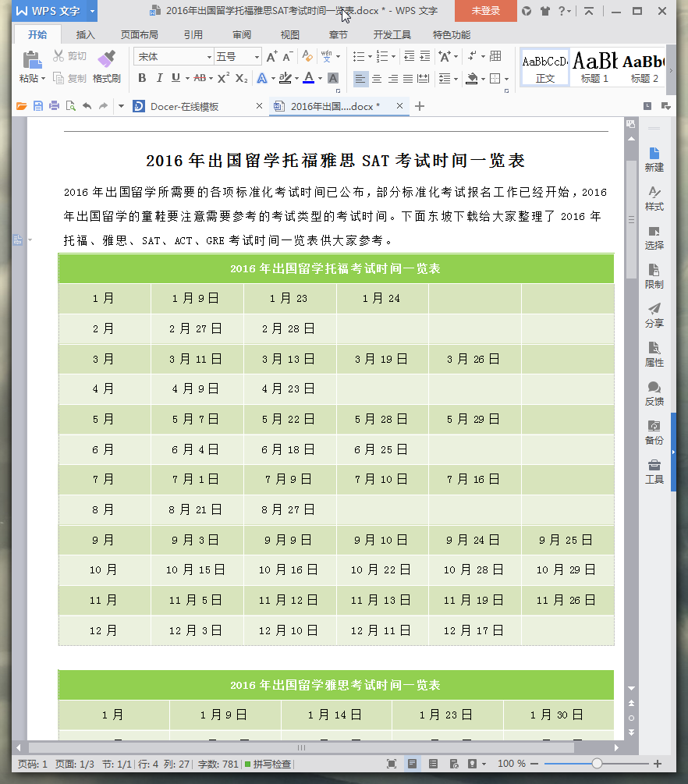Image resolution: width=688 pixels, height=784 pixels.
Task: Click the Cut scissors icon
Action: [x=59, y=56]
